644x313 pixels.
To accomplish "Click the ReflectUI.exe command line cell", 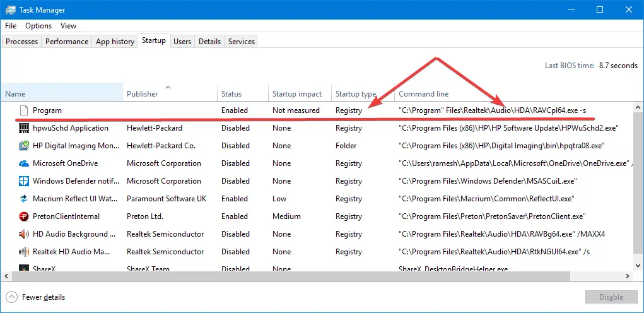I will pos(486,198).
